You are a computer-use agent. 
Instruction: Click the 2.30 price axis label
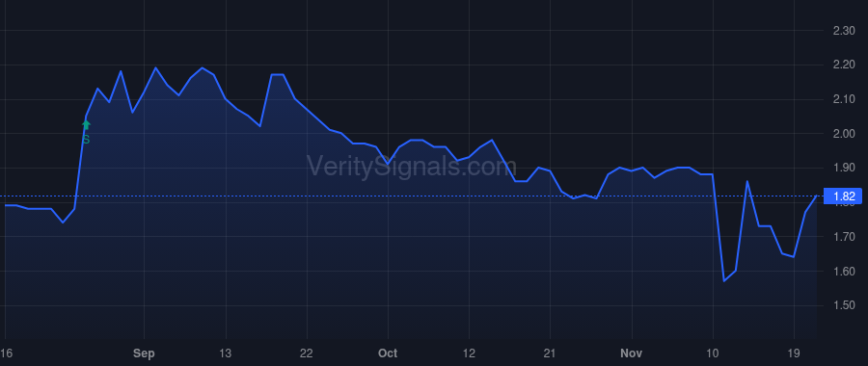(x=844, y=31)
